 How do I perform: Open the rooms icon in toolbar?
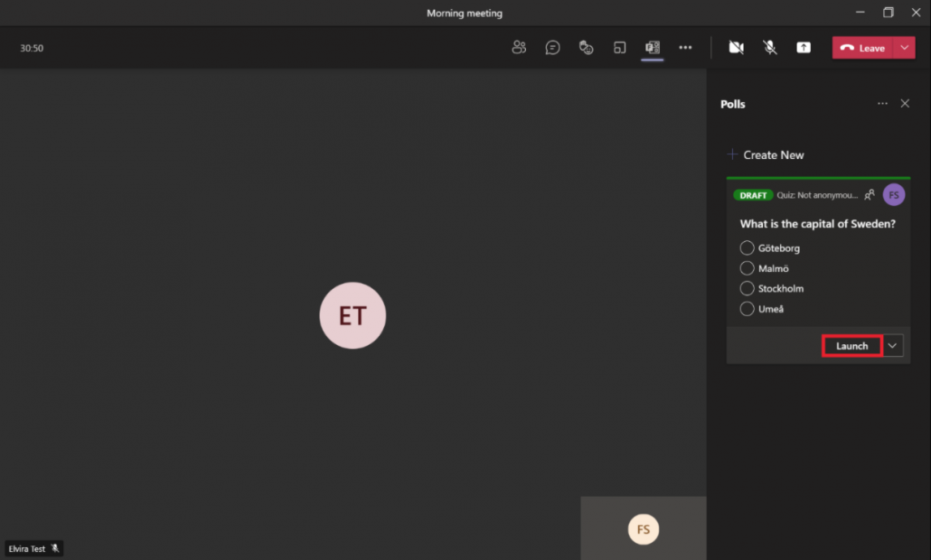(619, 48)
